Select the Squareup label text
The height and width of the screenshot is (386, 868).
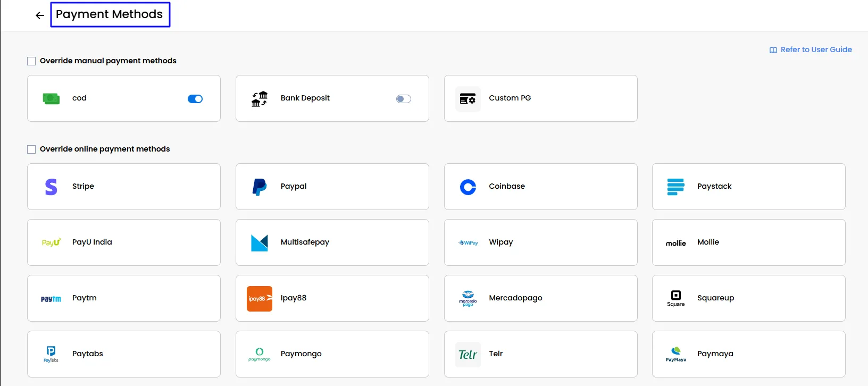tap(715, 298)
